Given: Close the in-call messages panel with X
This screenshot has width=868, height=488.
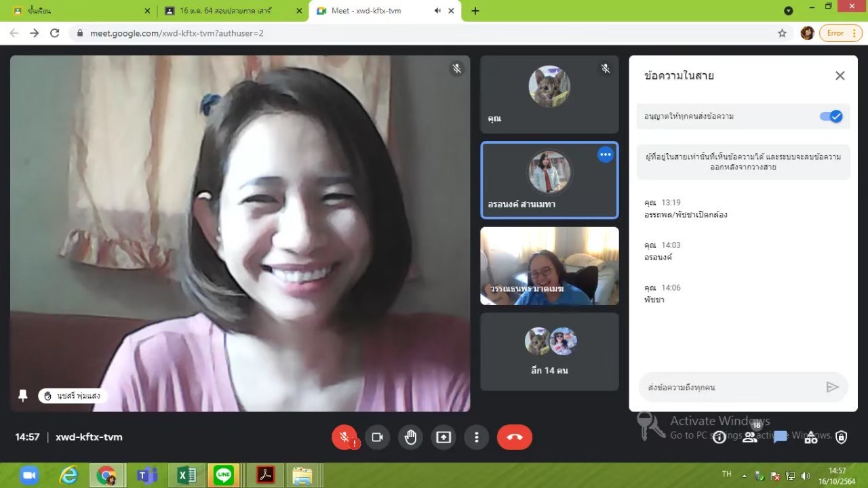Looking at the screenshot, I should (840, 76).
